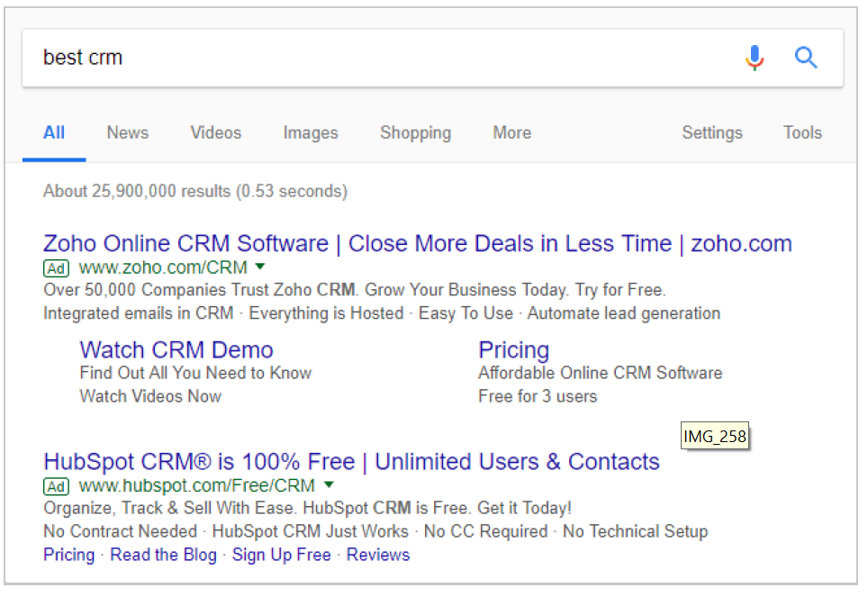Screen dimensions: 868x597
Task: Open the search Tools option
Action: [x=802, y=133]
